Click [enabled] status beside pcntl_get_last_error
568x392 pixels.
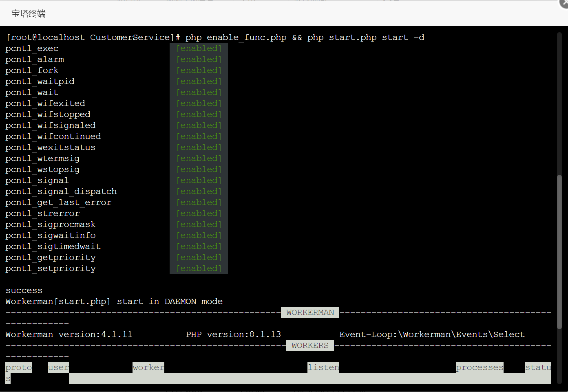[199, 203]
